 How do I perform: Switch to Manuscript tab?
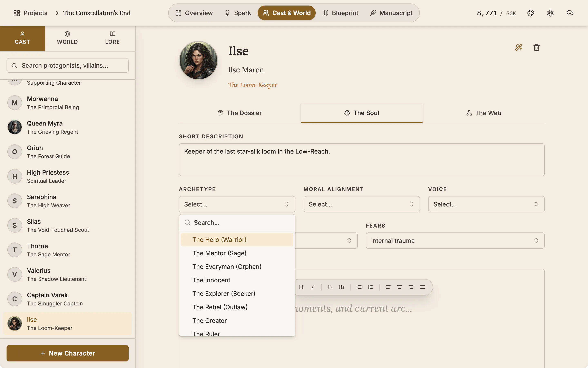tap(391, 13)
